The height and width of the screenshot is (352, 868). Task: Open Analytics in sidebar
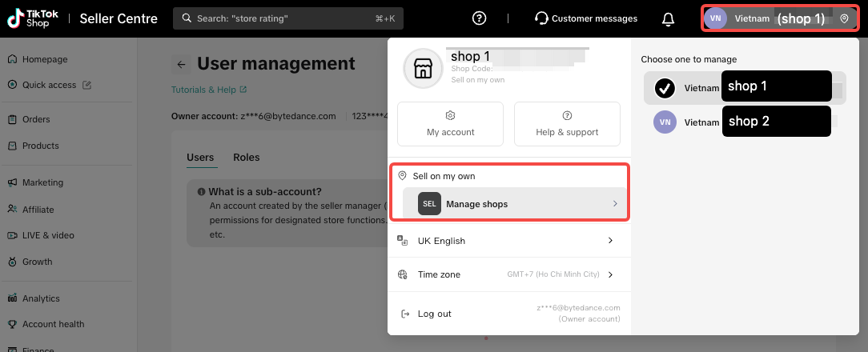coord(41,298)
